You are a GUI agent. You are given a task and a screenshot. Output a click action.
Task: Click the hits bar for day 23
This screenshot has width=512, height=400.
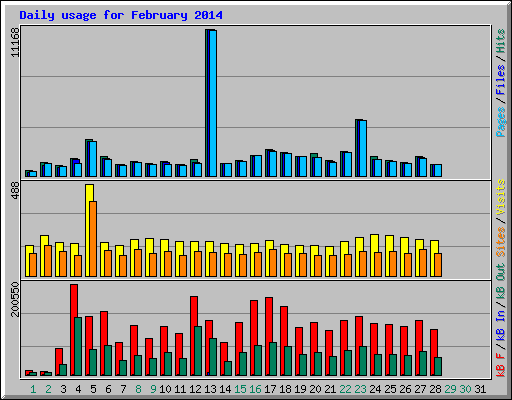coord(361,148)
